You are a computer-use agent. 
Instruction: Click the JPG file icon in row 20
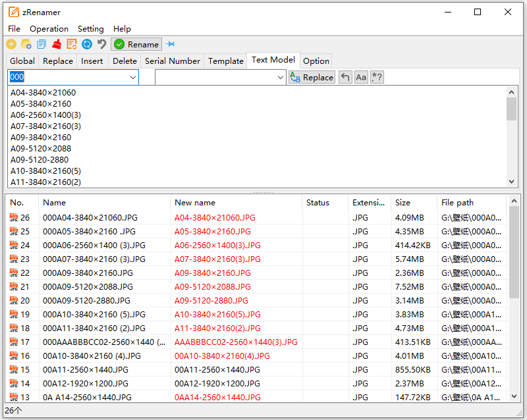point(14,300)
